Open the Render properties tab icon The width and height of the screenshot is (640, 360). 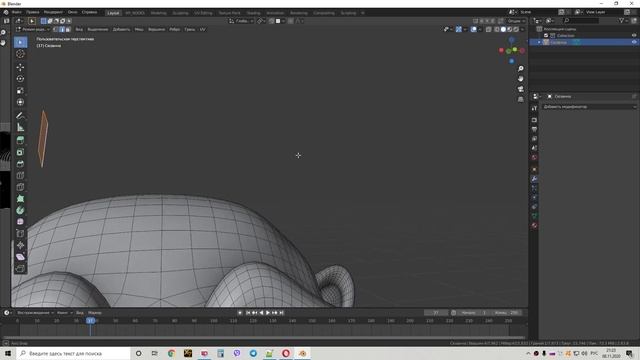(x=534, y=120)
